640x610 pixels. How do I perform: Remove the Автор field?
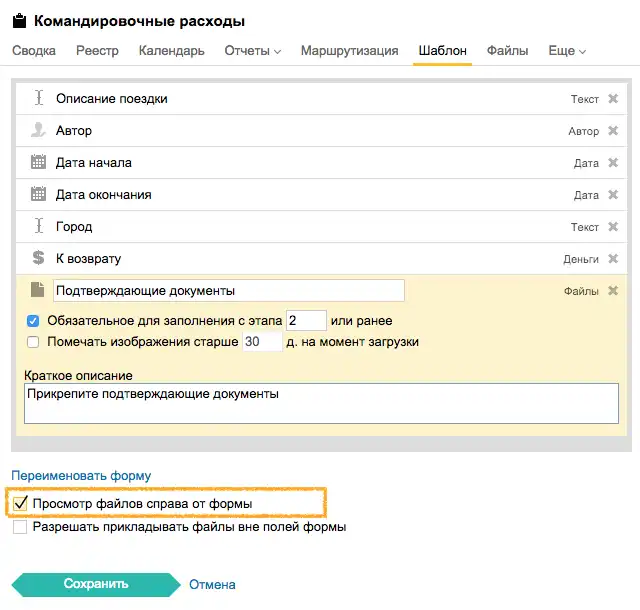613,131
